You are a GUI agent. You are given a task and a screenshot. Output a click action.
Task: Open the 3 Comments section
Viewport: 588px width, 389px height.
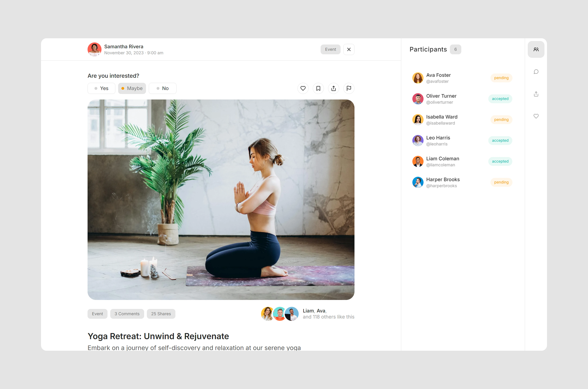click(127, 314)
